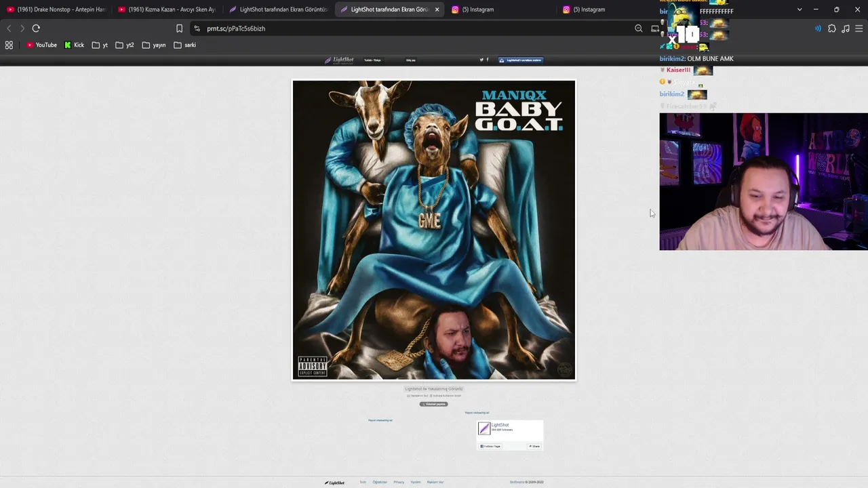Open the yt bookmarks folder
The height and width of the screenshot is (488, 868).
pyautogui.click(x=100, y=45)
